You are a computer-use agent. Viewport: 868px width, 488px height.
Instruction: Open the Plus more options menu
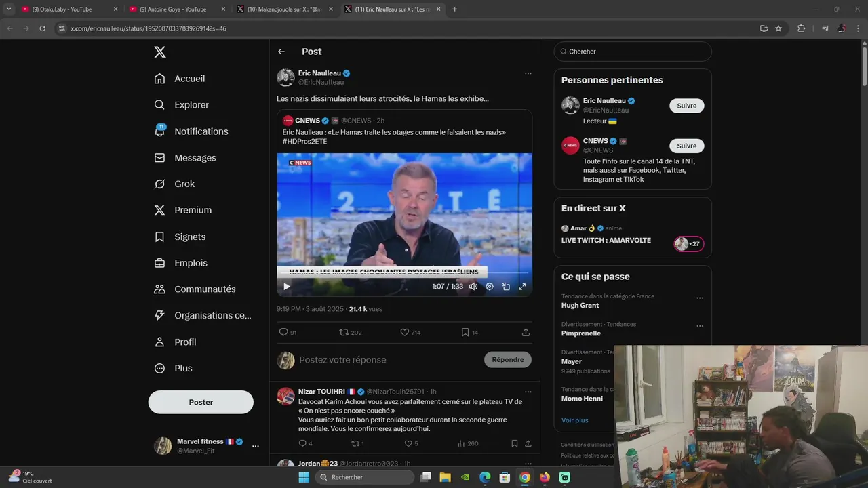tap(174, 368)
